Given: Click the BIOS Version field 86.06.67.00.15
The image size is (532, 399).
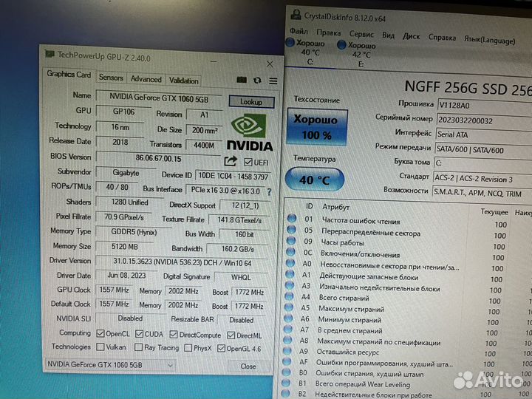Looking at the screenshot, I should click(158, 158).
